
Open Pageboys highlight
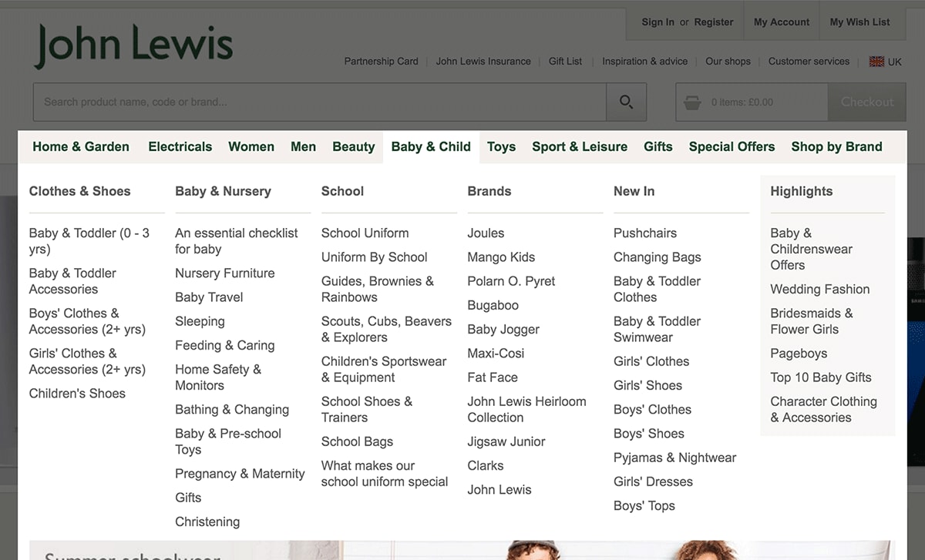(x=799, y=354)
